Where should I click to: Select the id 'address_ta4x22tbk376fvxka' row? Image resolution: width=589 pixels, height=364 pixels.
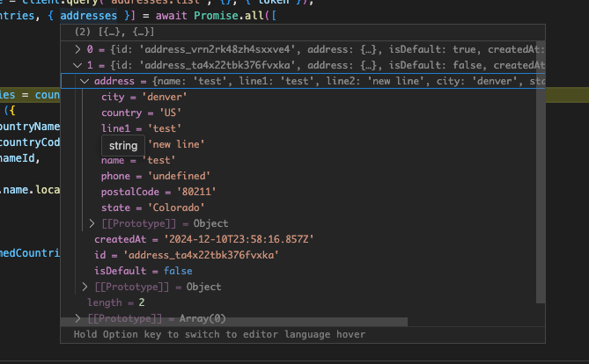pyautogui.click(x=186, y=255)
